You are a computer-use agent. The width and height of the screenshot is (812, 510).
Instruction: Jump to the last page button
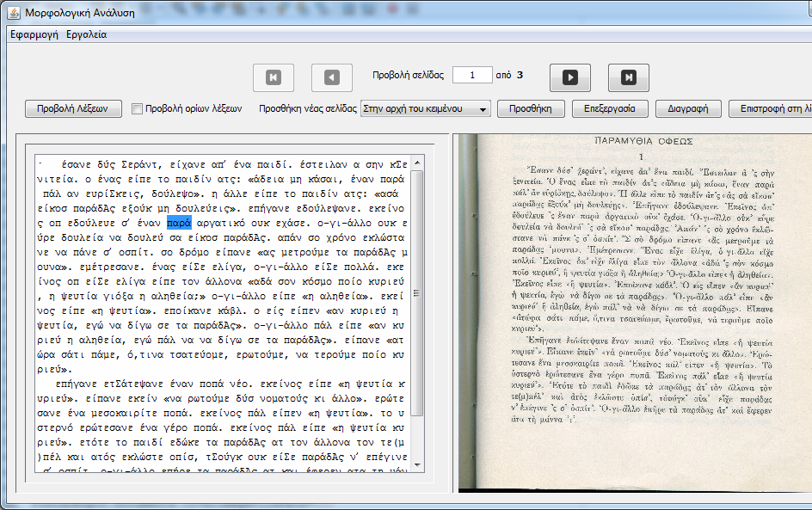coord(629,77)
